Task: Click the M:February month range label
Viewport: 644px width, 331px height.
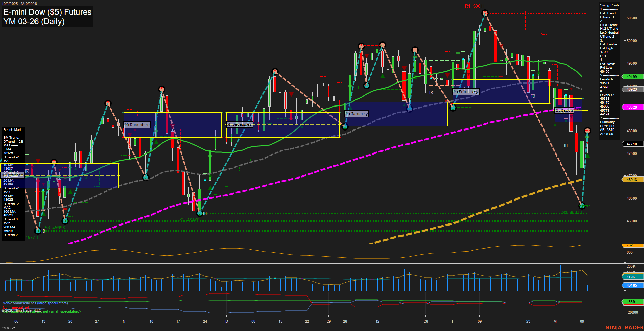Action: point(466,92)
